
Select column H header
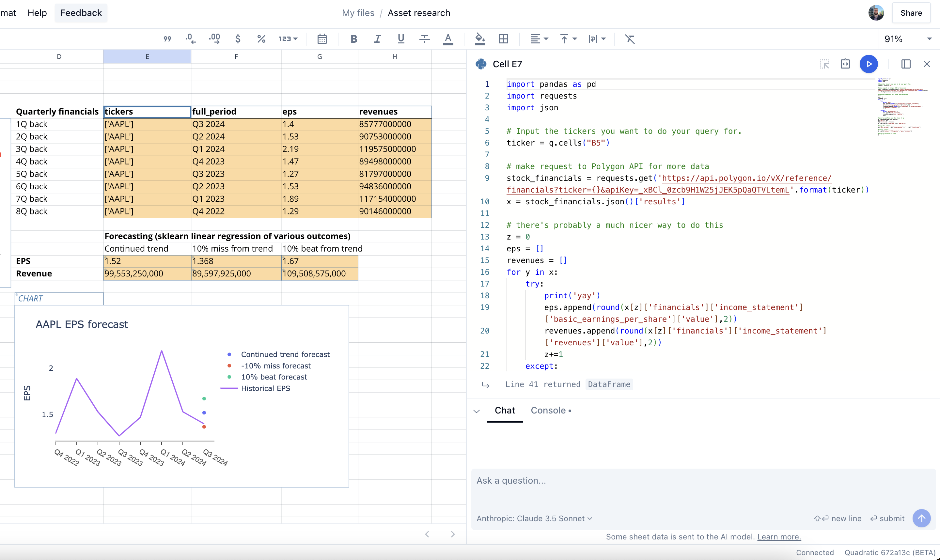pos(395,56)
